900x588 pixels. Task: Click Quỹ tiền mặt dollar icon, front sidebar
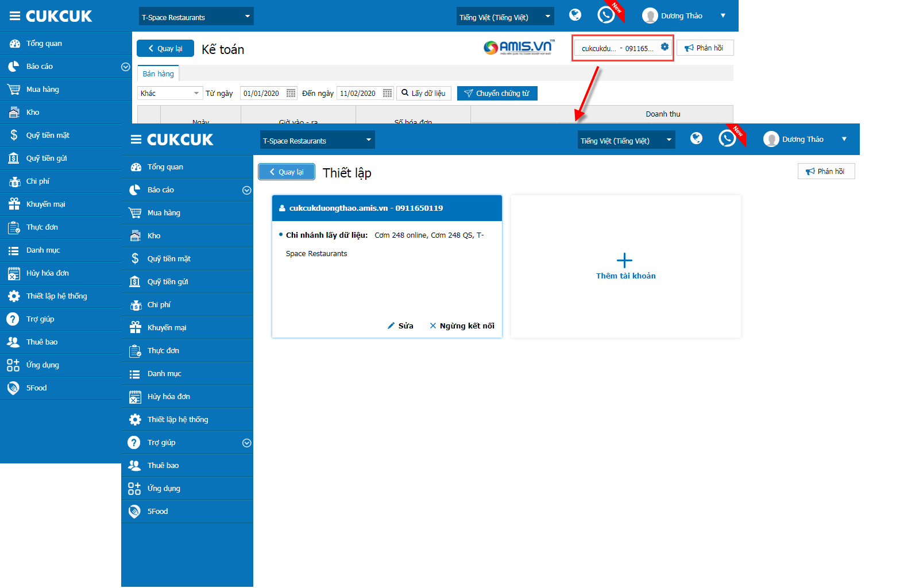pos(135,258)
